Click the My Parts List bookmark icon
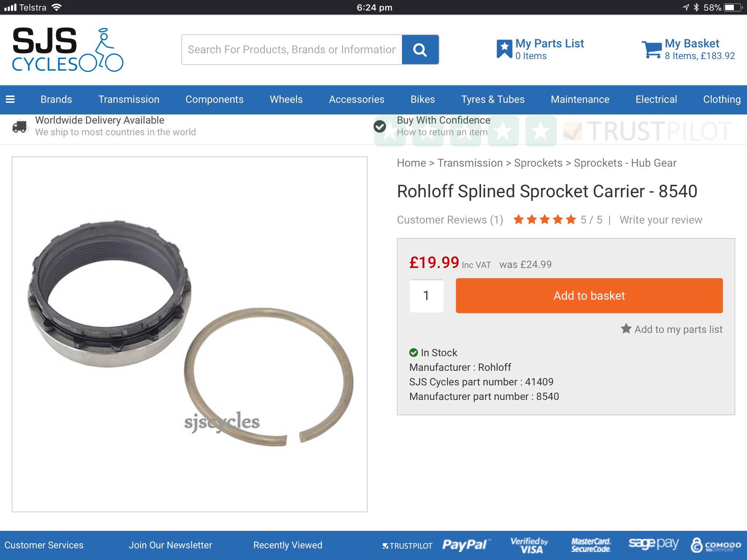The height and width of the screenshot is (560, 747). point(504,49)
